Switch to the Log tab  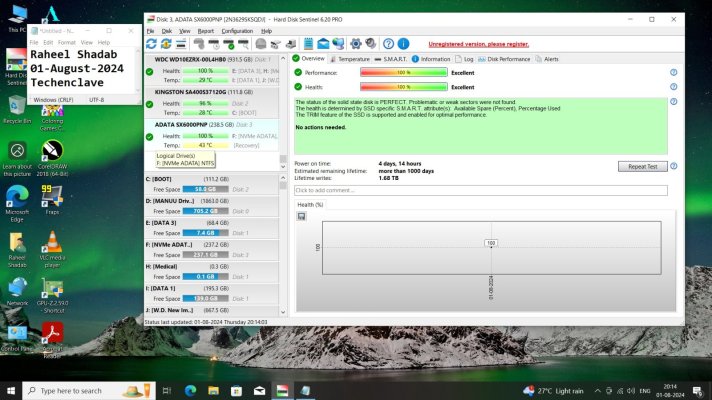click(x=465, y=59)
